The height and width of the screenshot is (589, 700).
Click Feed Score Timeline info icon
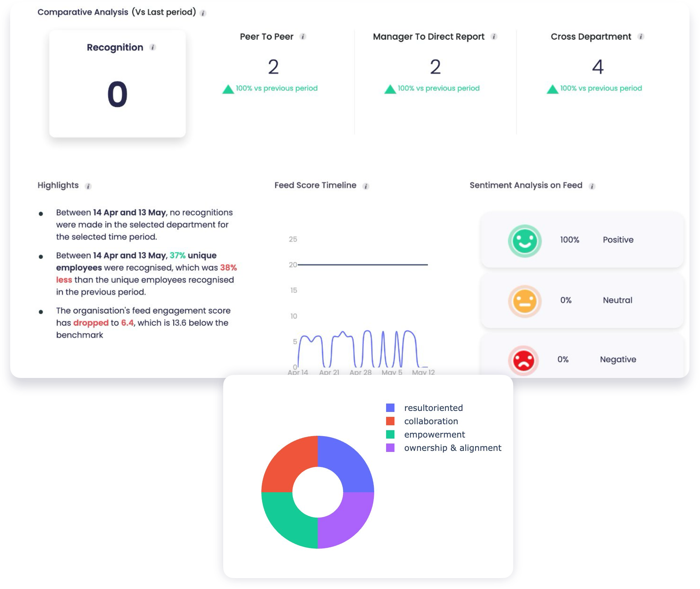(x=366, y=186)
